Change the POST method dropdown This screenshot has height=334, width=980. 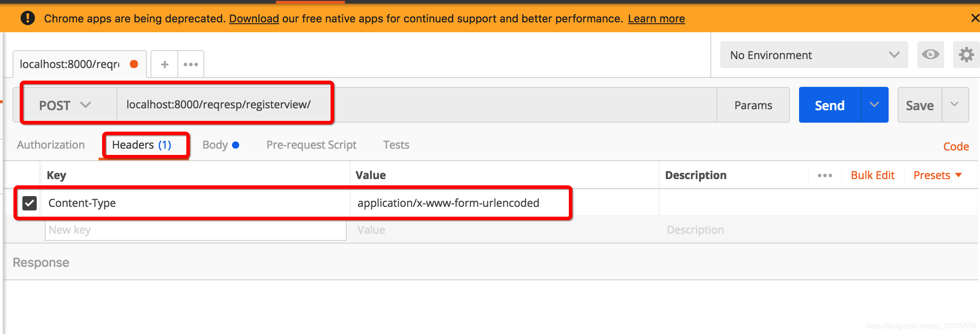[65, 105]
